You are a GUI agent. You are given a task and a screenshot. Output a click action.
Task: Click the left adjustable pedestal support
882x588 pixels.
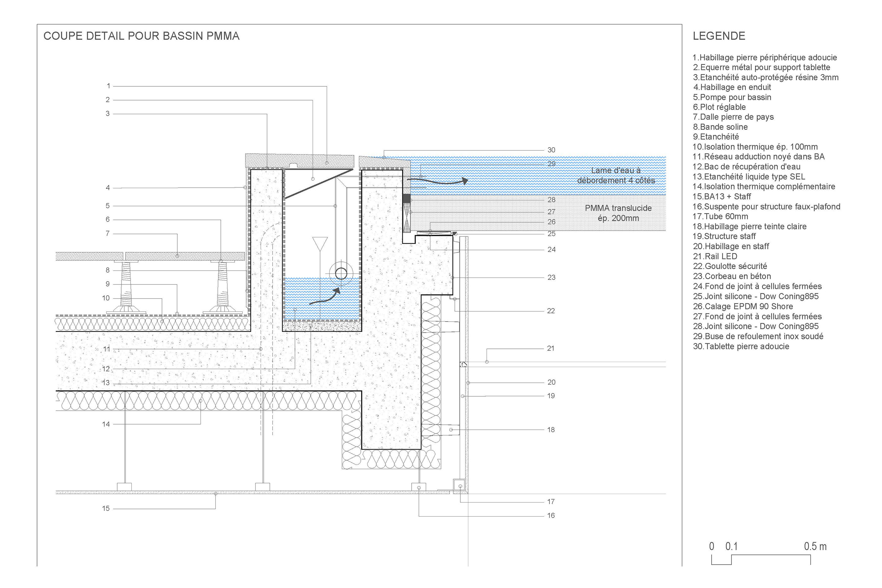[x=126, y=287]
